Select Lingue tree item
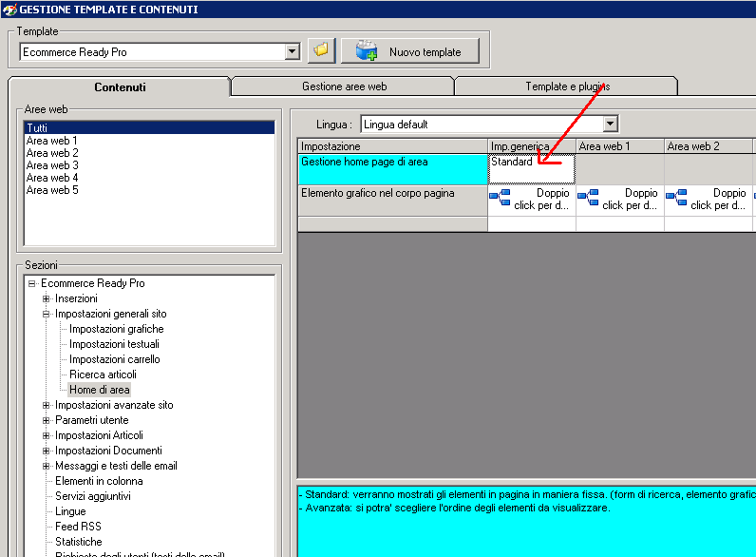 (70, 511)
